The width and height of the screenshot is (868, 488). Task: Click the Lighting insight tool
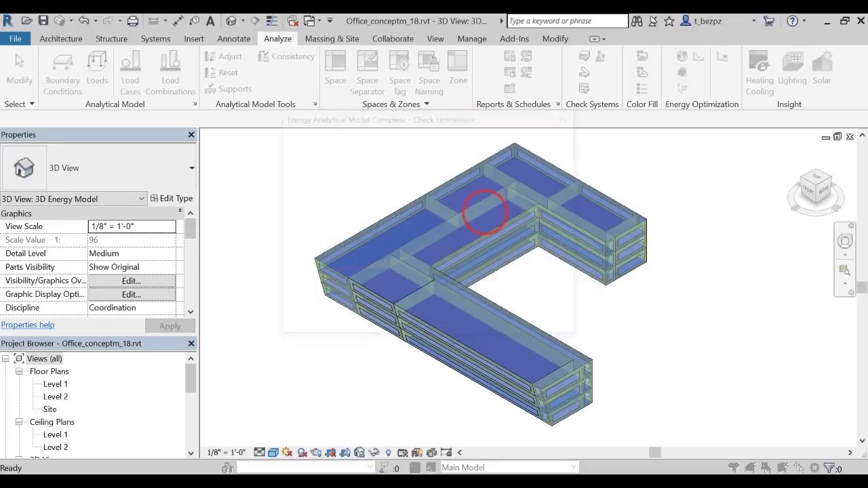point(792,68)
